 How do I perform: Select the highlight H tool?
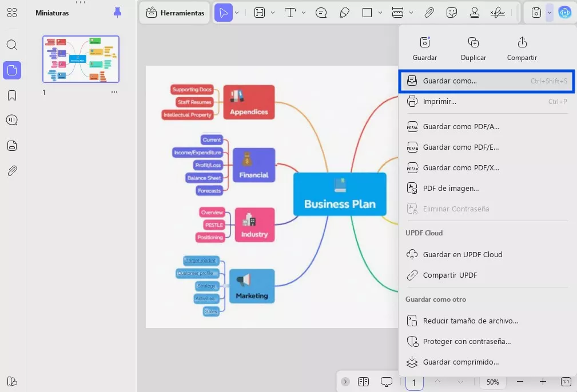click(260, 13)
